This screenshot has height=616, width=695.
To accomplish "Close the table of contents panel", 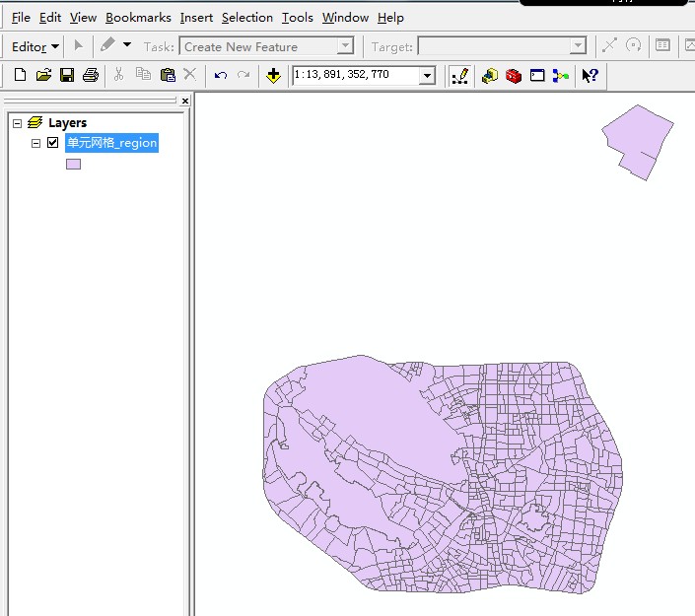I will 184,101.
